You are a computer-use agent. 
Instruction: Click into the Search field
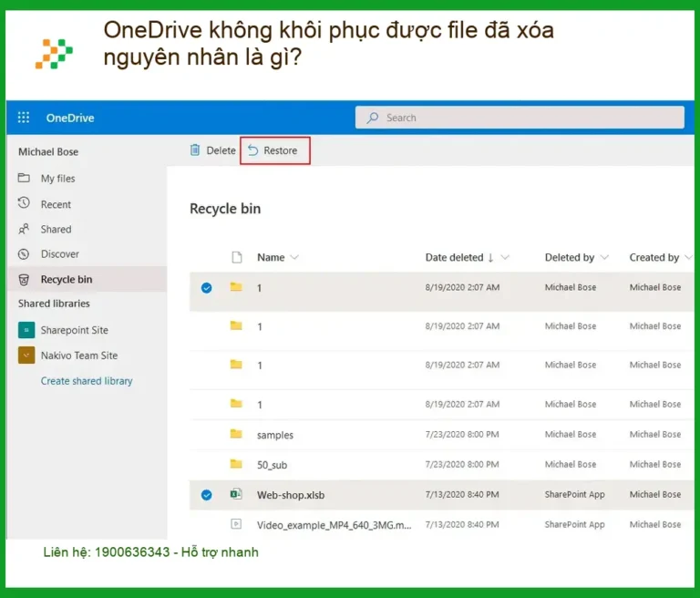coord(520,118)
